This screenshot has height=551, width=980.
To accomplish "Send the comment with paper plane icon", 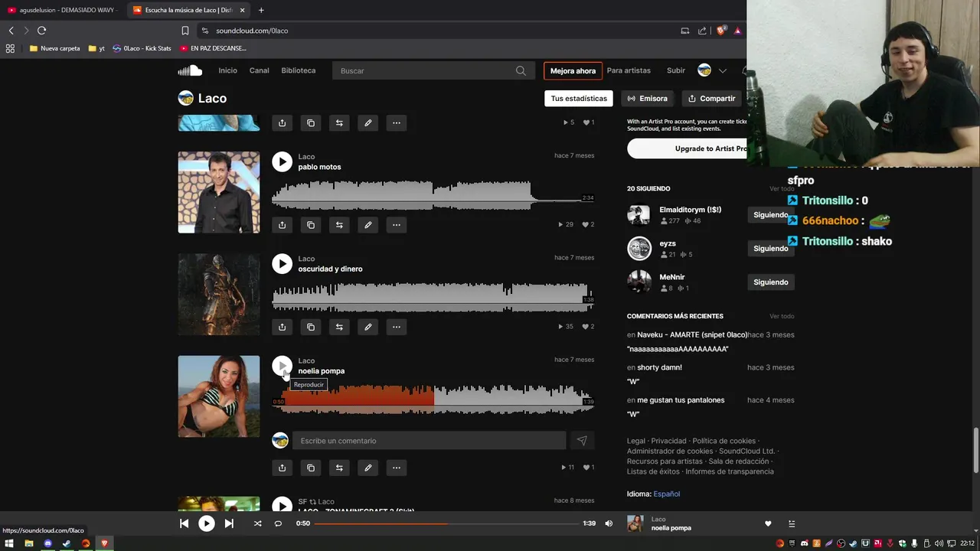I will click(582, 441).
